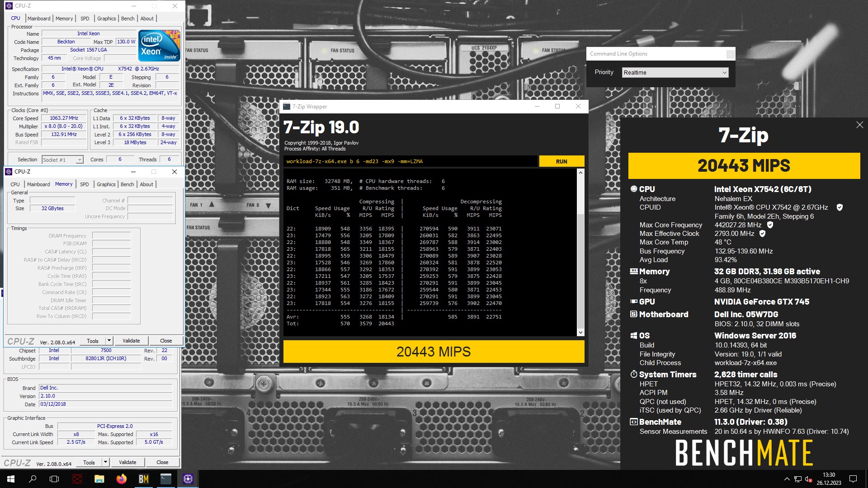Click Close button in CPU-Z Memory window
This screenshot has width=868, height=488.
pyautogui.click(x=166, y=341)
